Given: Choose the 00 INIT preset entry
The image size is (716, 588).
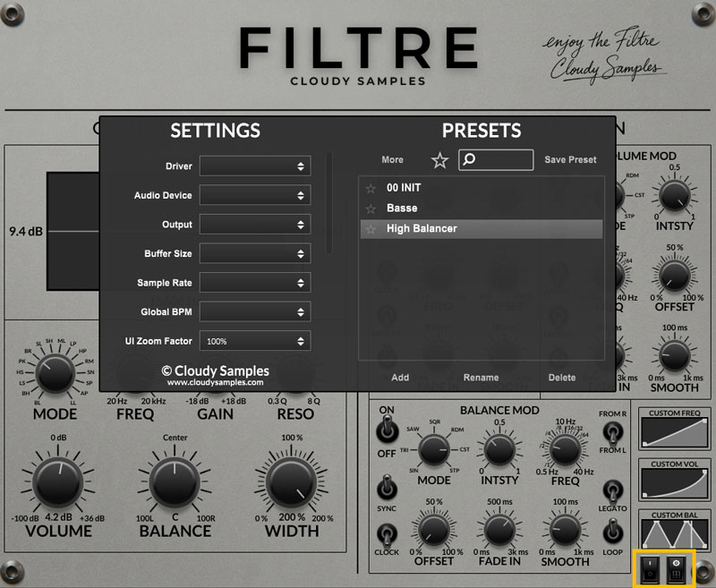Looking at the screenshot, I should coord(404,188).
